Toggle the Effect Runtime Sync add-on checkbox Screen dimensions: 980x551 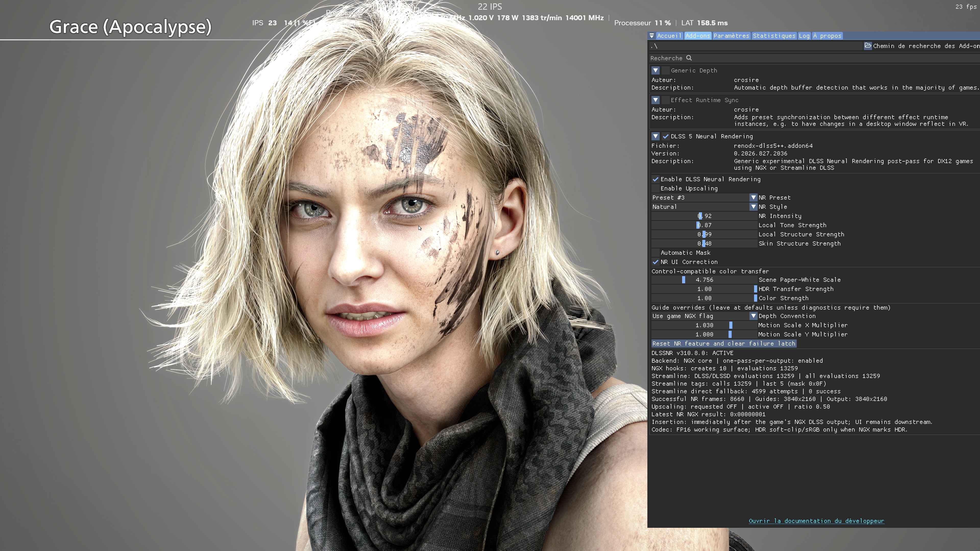pos(666,100)
